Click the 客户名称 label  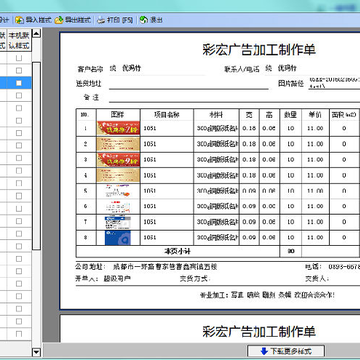click(90, 69)
